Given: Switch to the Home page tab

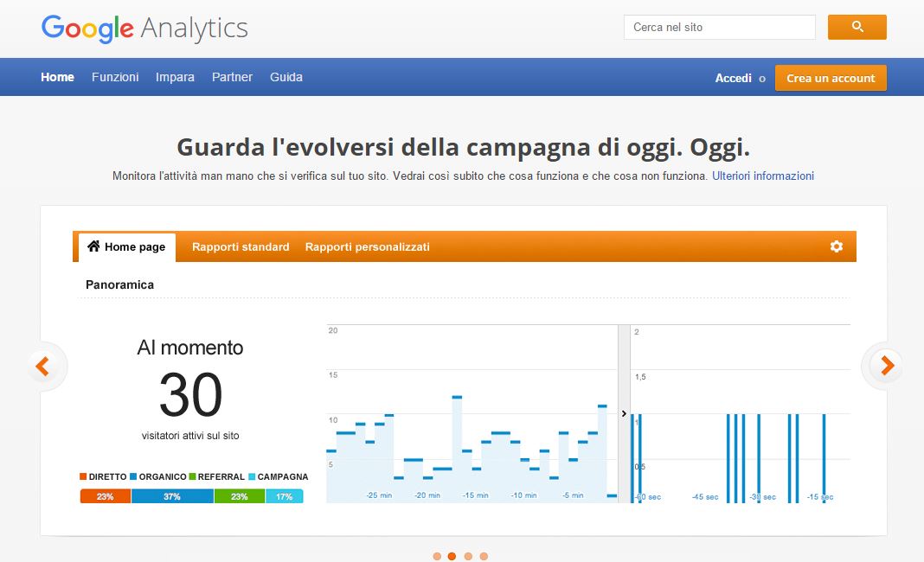Looking at the screenshot, I should (126, 246).
